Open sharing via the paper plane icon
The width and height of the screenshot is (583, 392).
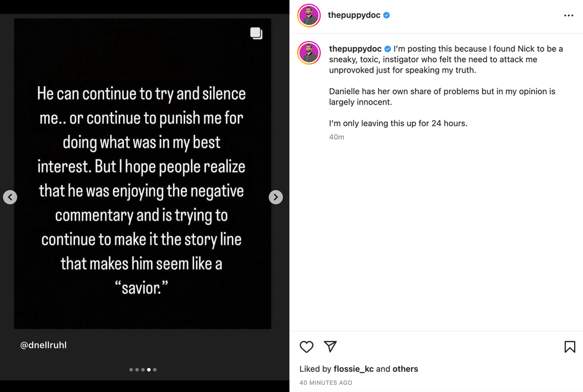(330, 347)
